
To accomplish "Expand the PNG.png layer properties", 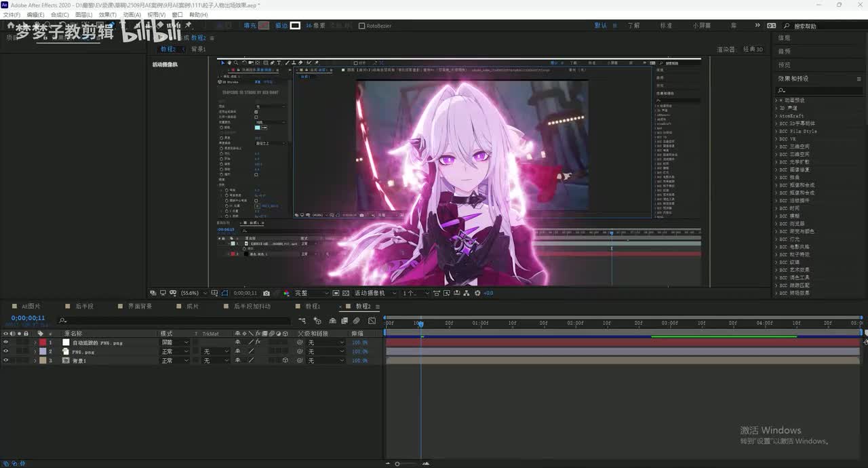I will pyautogui.click(x=35, y=351).
